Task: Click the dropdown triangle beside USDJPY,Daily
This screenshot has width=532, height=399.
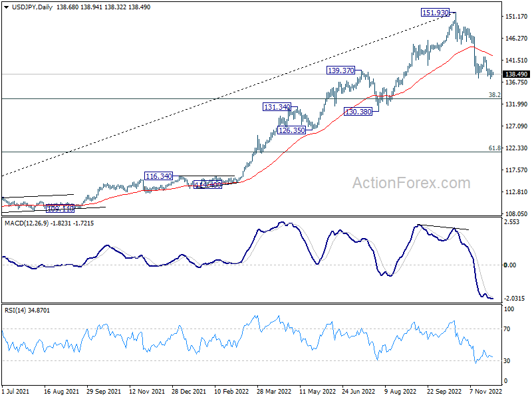Action: pyautogui.click(x=7, y=7)
